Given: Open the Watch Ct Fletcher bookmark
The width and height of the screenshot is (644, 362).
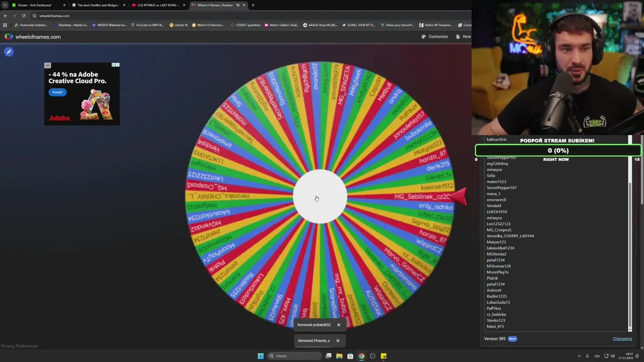Looking at the screenshot, I should [x=208, y=25].
